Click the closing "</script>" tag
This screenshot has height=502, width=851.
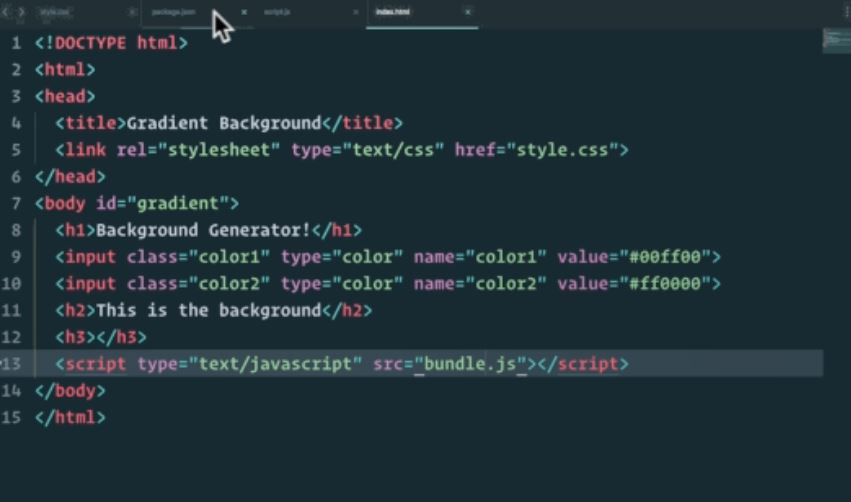click(582, 364)
